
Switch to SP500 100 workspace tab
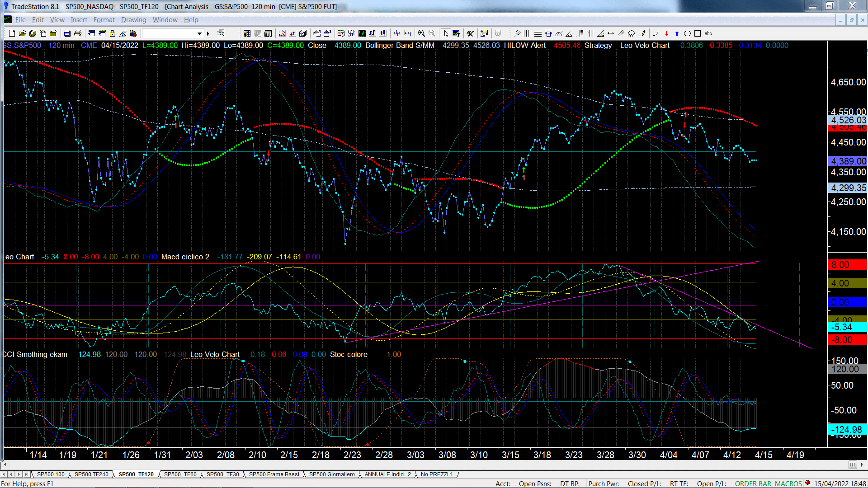coord(51,474)
